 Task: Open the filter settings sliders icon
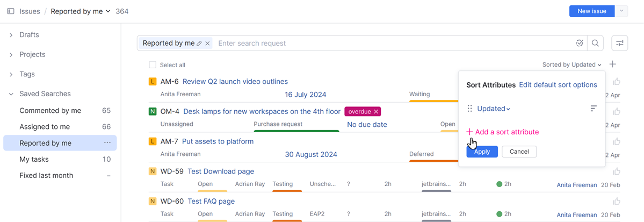pos(620,44)
